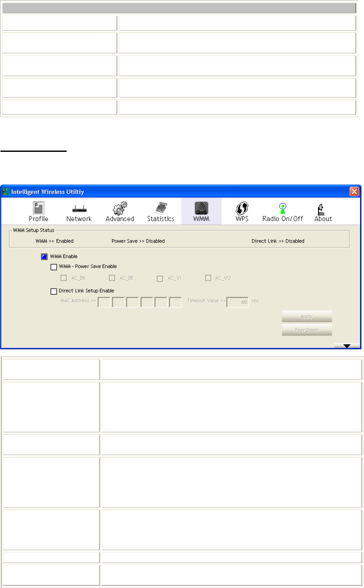Click the last MAC Address field
Image resolution: width=364 pixels, height=588 pixels.
coord(175,302)
